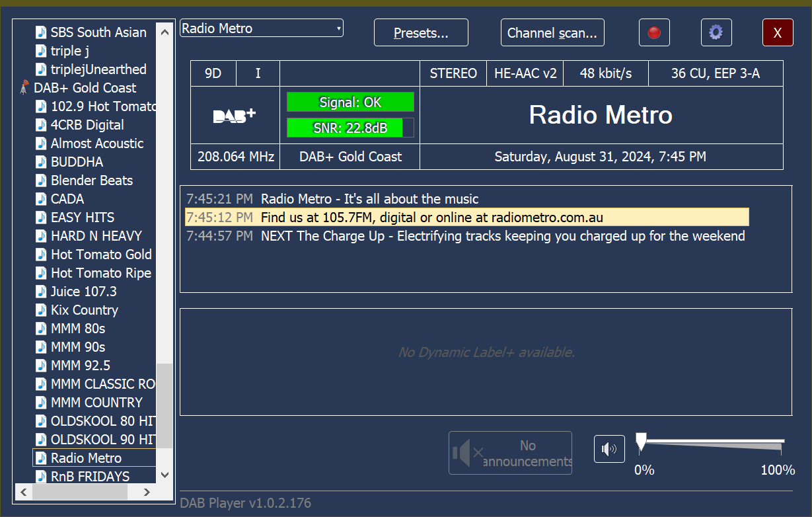Click the No announcements indicator
Image resolution: width=812 pixels, height=517 pixels.
point(510,453)
